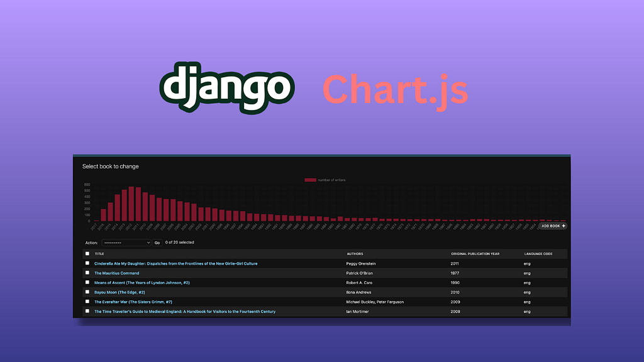Click the 1977 publication year cell
This screenshot has height=362, width=644.
point(455,273)
